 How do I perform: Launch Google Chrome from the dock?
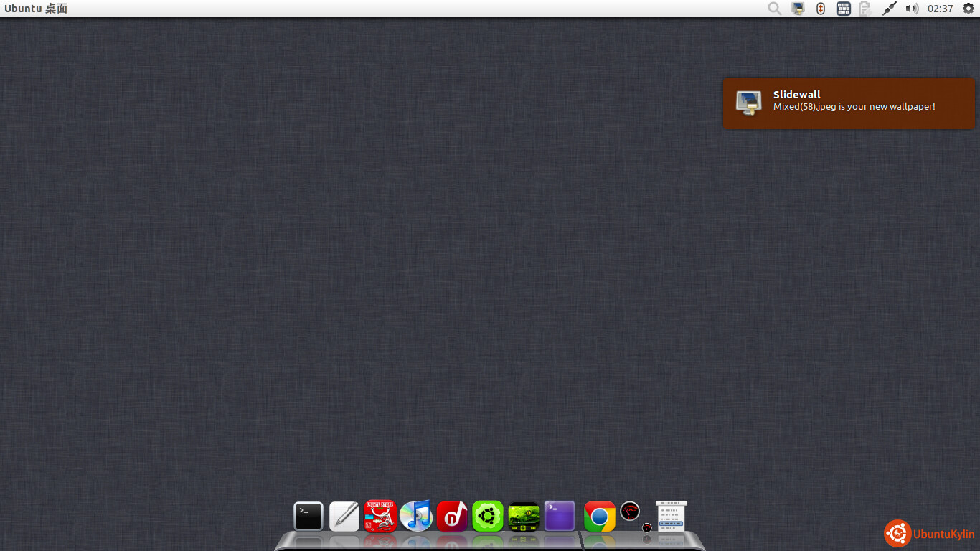[600, 516]
